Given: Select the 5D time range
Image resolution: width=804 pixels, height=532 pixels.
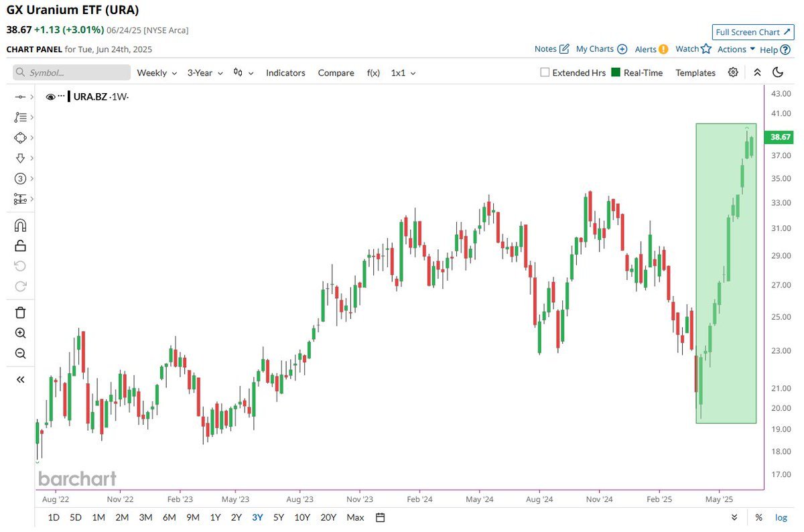Looking at the screenshot, I should pyautogui.click(x=76, y=517).
